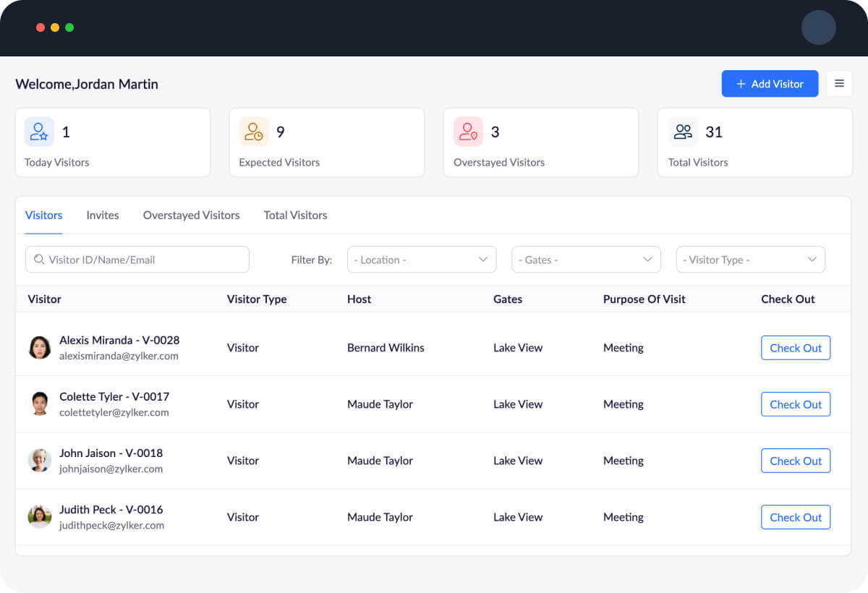Click the green macOS window button
This screenshot has height=593, width=868.
[x=69, y=27]
